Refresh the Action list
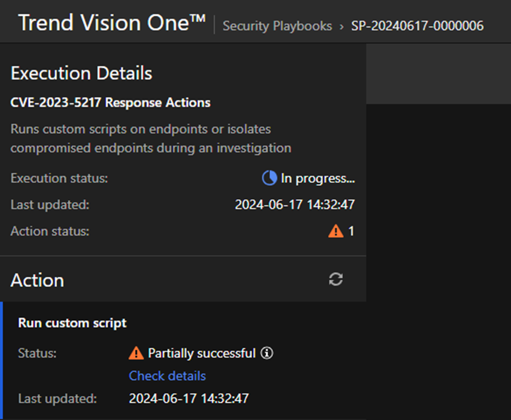This screenshot has height=420, width=511. pyautogui.click(x=335, y=279)
